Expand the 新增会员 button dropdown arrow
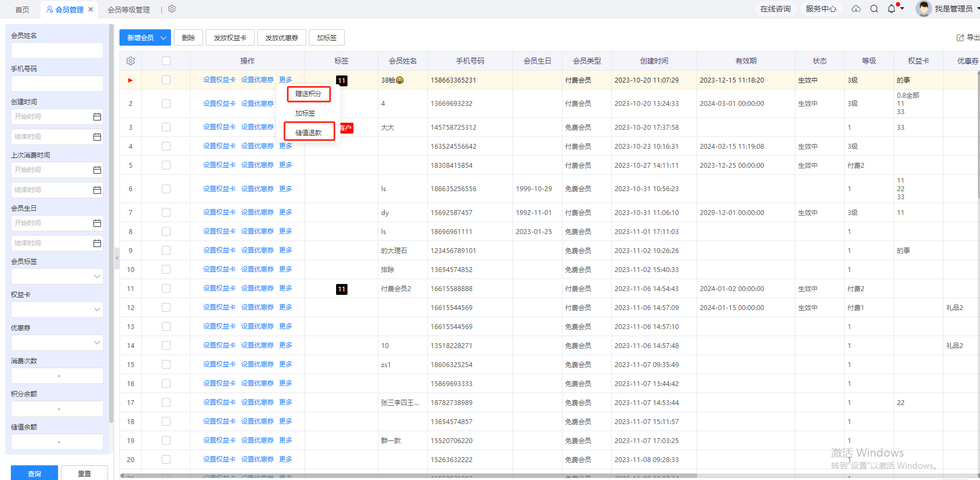980x480 pixels. pyautogui.click(x=163, y=37)
